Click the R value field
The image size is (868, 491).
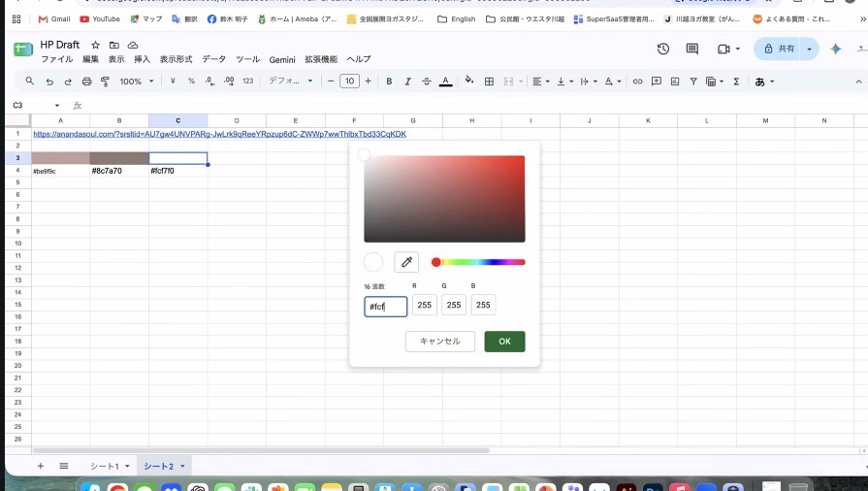pyautogui.click(x=425, y=305)
